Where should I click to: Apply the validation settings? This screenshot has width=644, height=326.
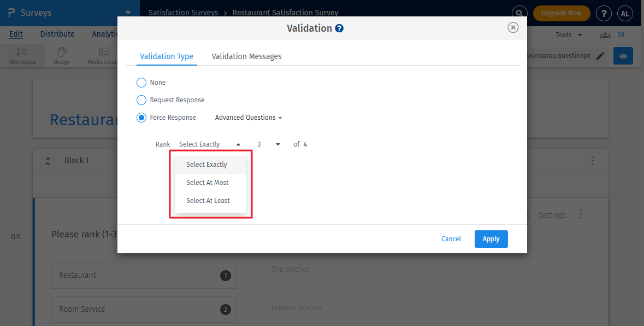point(491,238)
